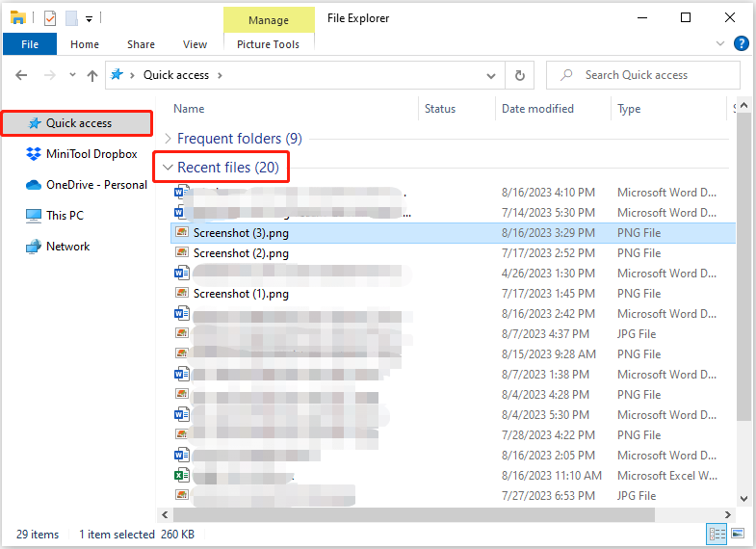
Task: Click the Manage contextual tab header
Action: point(269,20)
